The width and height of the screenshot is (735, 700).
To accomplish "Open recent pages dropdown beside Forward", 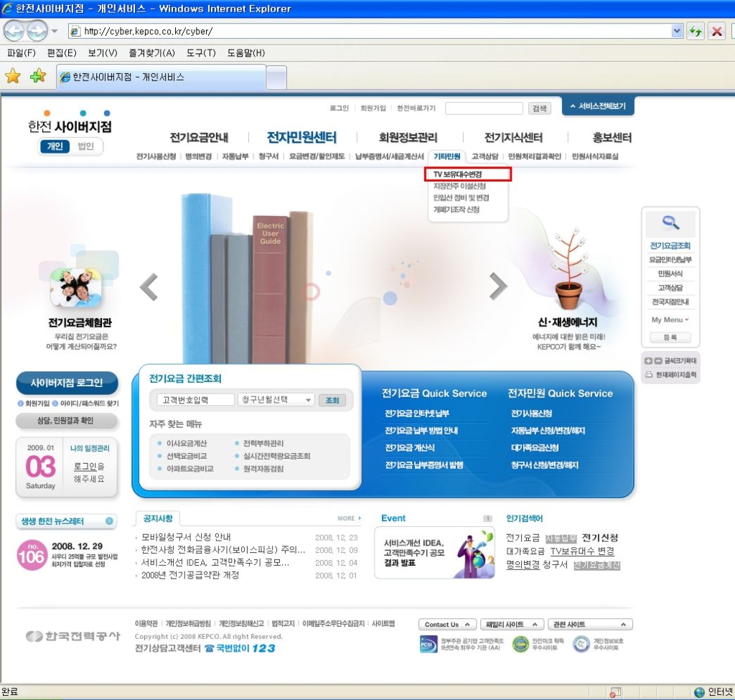I will pyautogui.click(x=55, y=32).
